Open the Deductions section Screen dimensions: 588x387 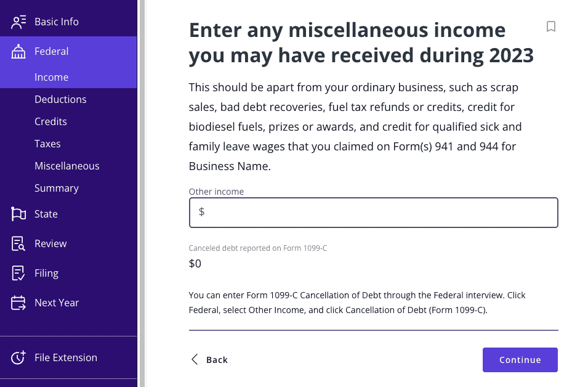[60, 99]
